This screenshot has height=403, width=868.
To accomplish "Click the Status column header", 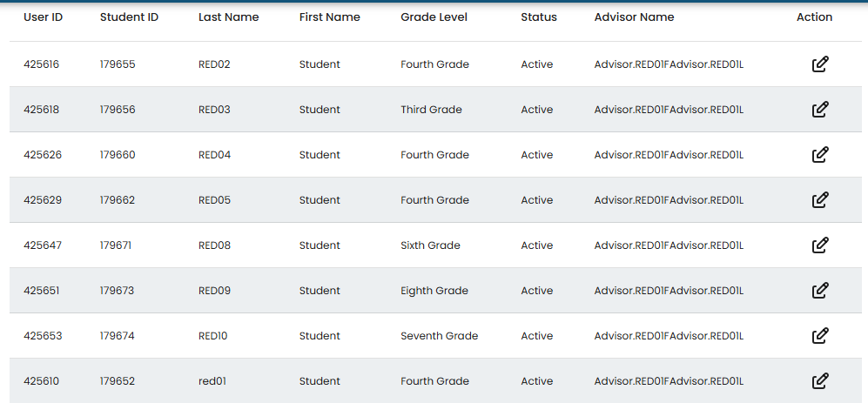I will (x=538, y=17).
